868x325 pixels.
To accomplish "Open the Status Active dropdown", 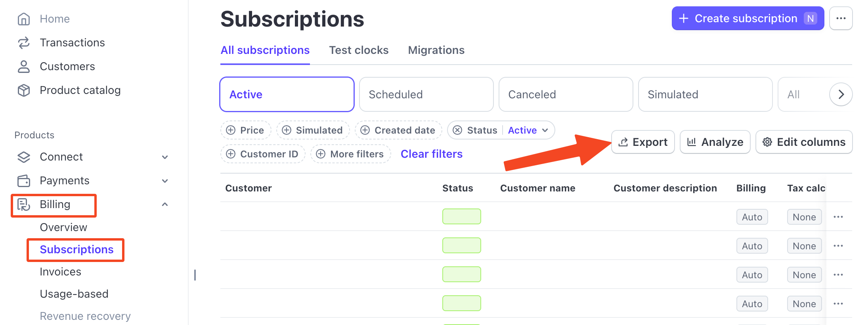I will click(x=528, y=130).
